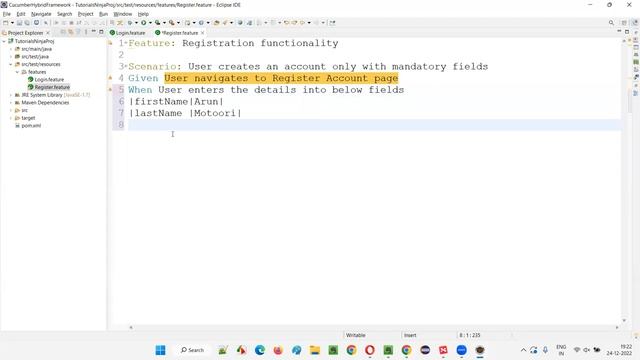The image size is (640, 360).
Task: Click the green Run button in toolbar
Action: pyautogui.click(x=144, y=23)
